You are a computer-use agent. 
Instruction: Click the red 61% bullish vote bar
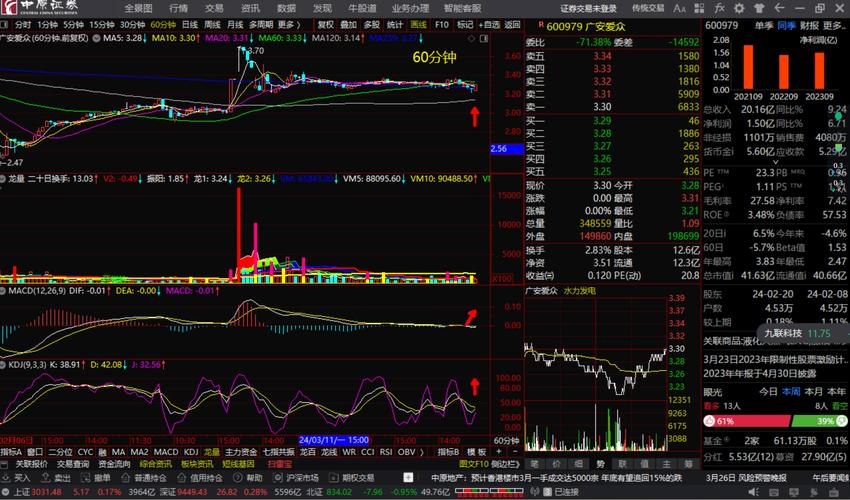pyautogui.click(x=747, y=421)
